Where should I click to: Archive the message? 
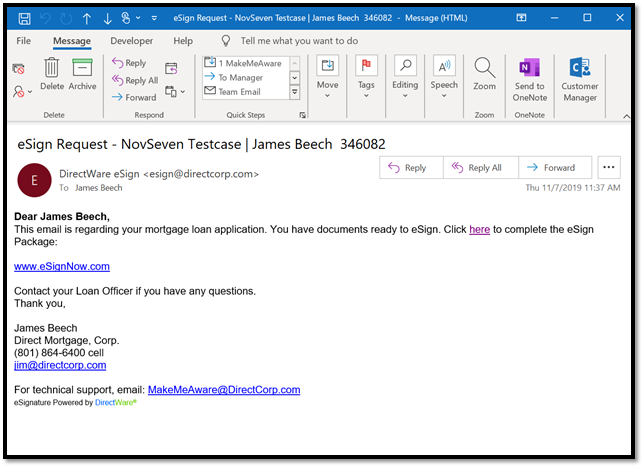(x=82, y=74)
